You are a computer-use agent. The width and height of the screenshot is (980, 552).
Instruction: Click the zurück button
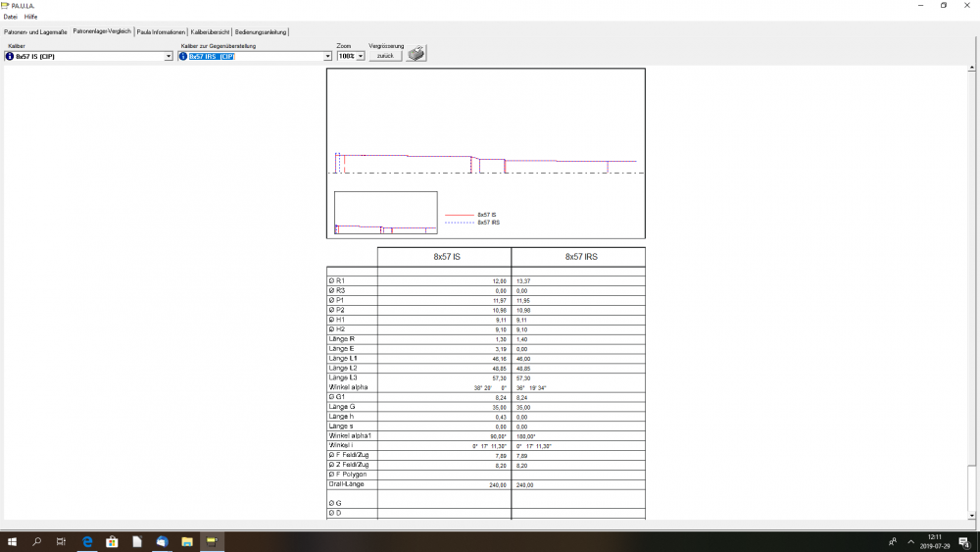click(385, 56)
